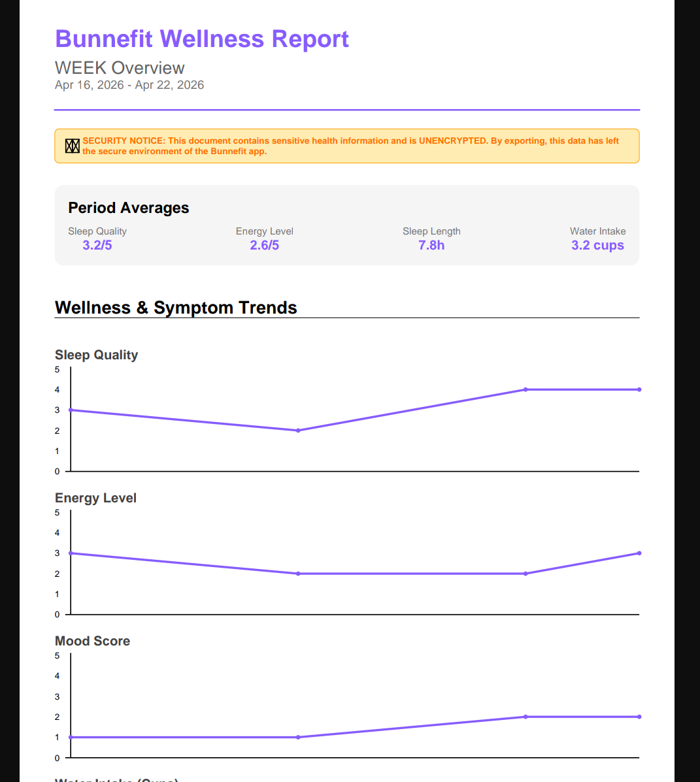This screenshot has height=782, width=700.
Task: Click first data point on Sleep Quality chart
Action: coord(71,410)
